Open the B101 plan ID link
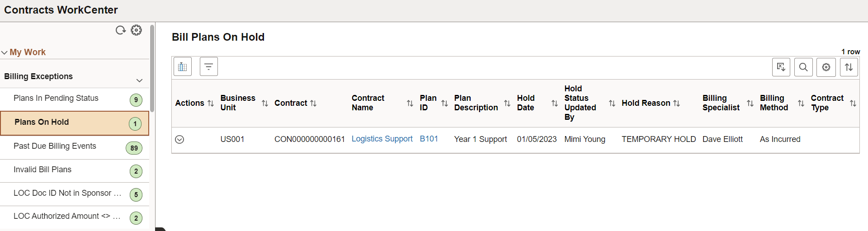 click(429, 139)
